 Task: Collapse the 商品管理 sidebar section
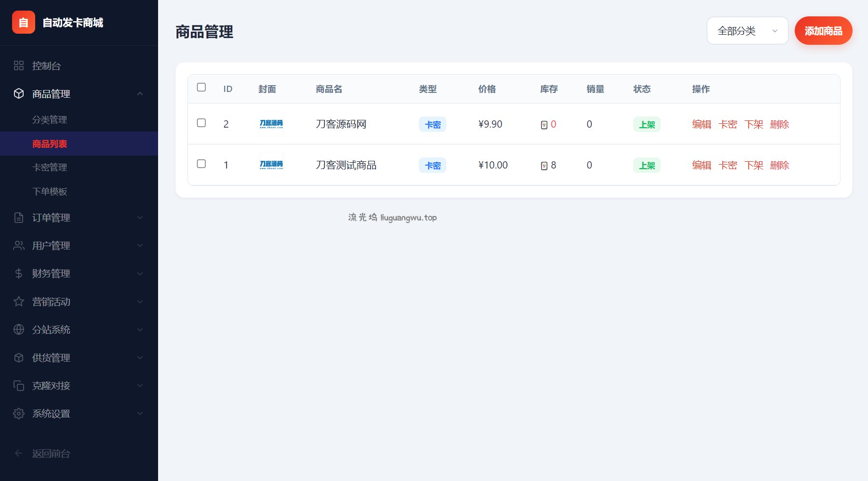click(140, 94)
